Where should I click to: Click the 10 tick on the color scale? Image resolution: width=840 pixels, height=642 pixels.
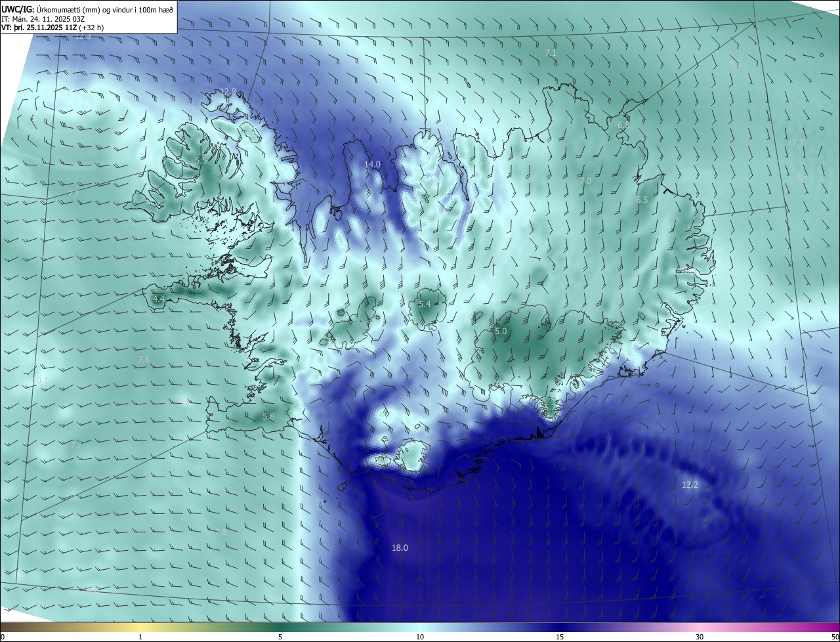(420, 637)
